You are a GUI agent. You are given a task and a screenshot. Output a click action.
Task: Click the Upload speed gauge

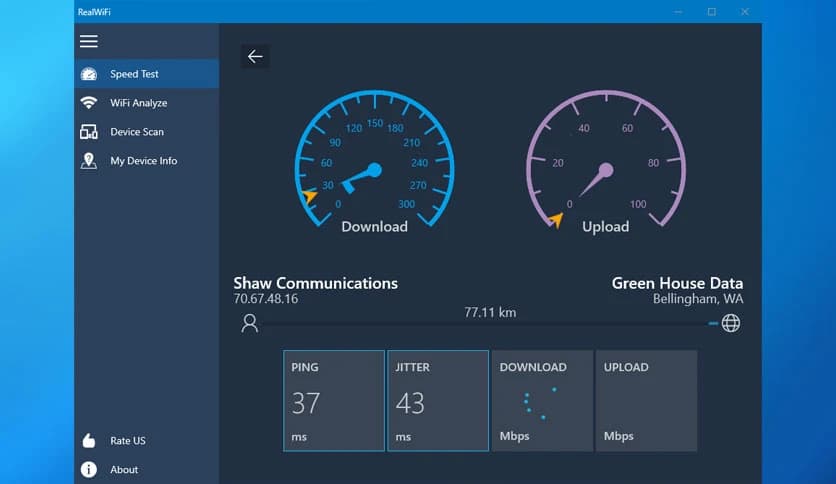tap(606, 163)
